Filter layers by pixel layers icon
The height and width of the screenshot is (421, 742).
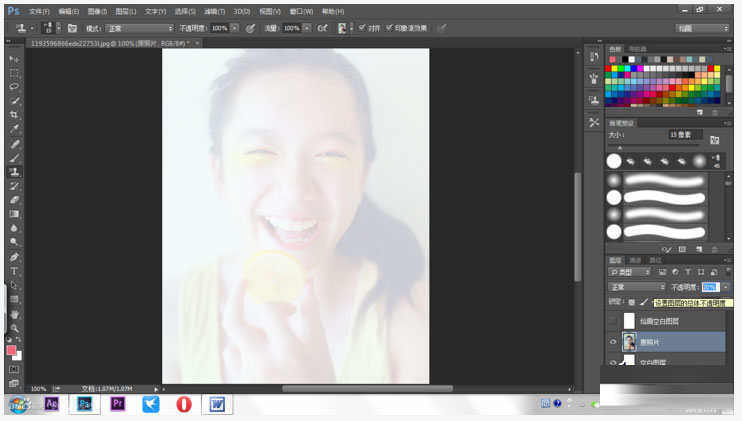click(662, 272)
